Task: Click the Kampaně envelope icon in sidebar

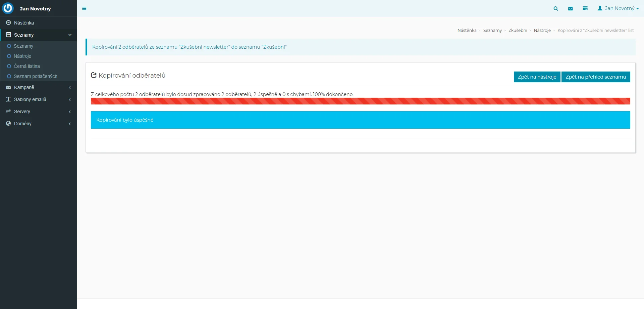Action: coord(8,87)
